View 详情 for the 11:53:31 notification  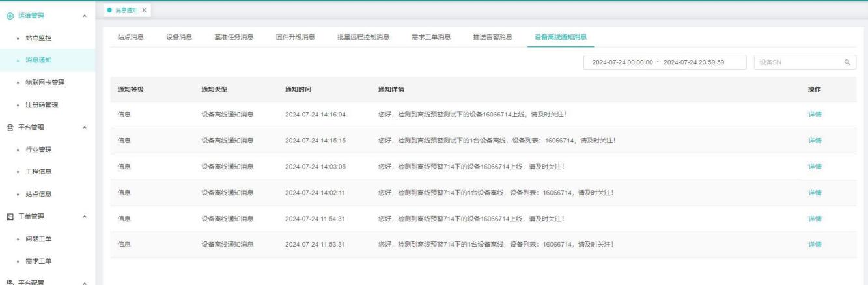click(814, 245)
